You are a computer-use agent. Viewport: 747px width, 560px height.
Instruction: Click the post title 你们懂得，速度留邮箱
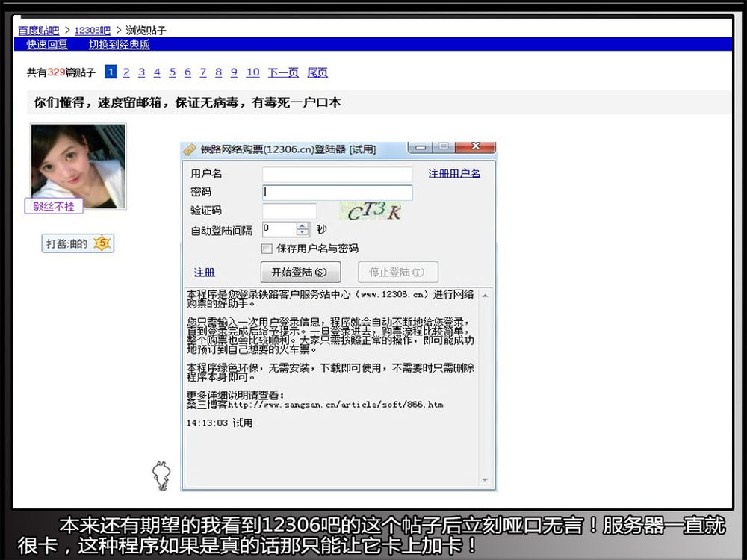click(x=187, y=102)
